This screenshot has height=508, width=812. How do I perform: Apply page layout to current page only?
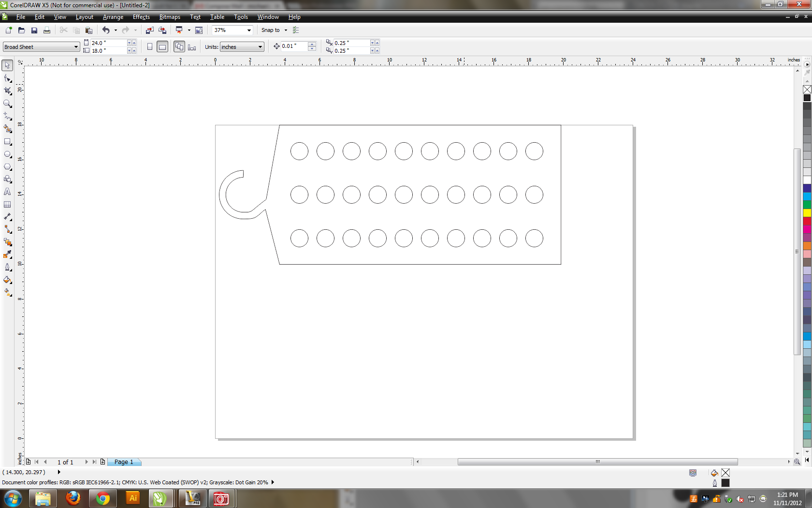click(192, 47)
